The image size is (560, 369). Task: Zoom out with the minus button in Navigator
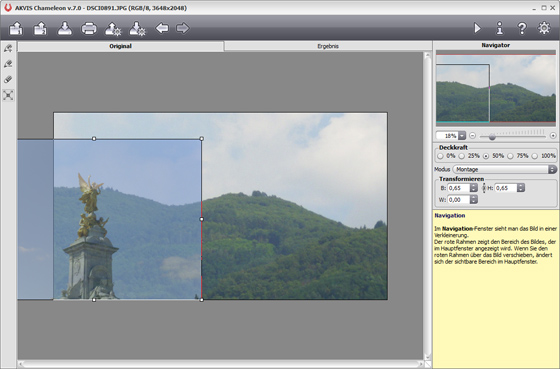(x=472, y=136)
